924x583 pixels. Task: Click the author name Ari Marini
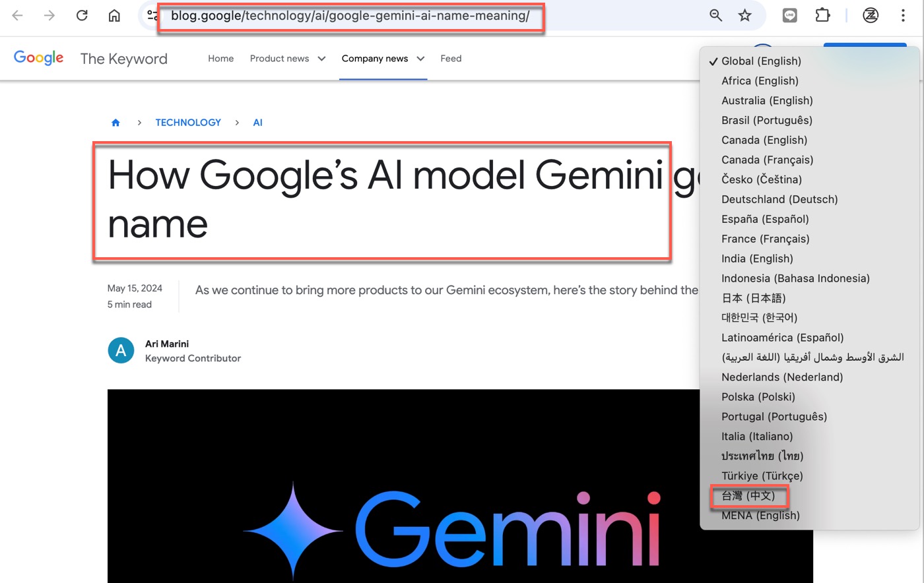(x=167, y=344)
